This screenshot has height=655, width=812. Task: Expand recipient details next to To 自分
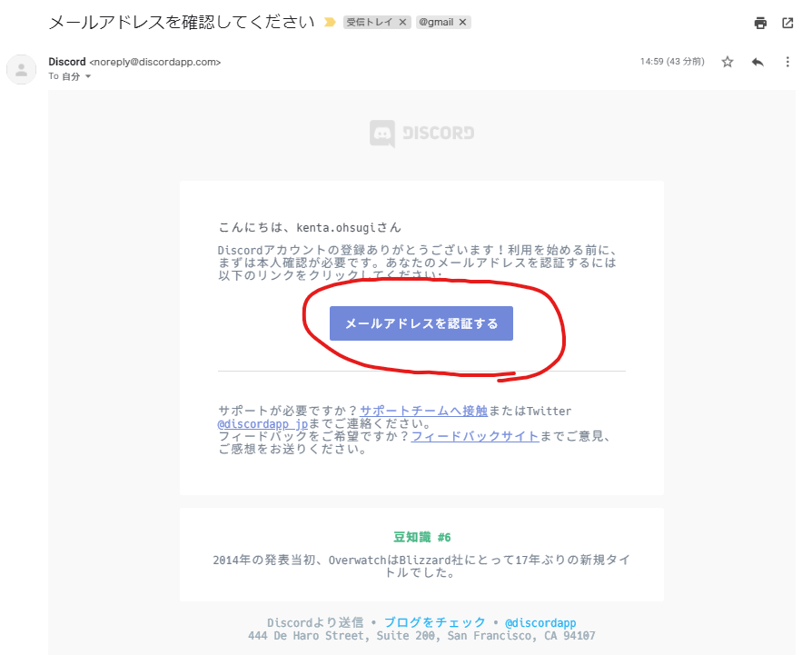pyautogui.click(x=88, y=76)
